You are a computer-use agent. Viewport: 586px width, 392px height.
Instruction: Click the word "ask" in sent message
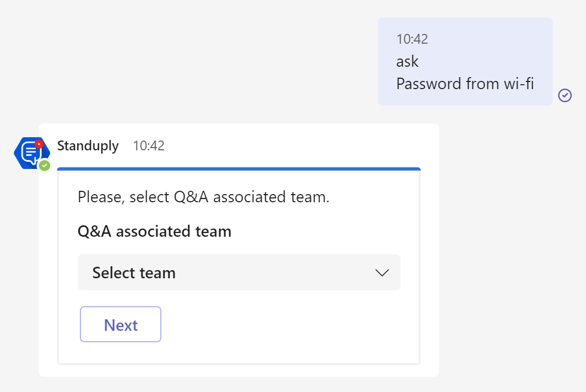[407, 61]
